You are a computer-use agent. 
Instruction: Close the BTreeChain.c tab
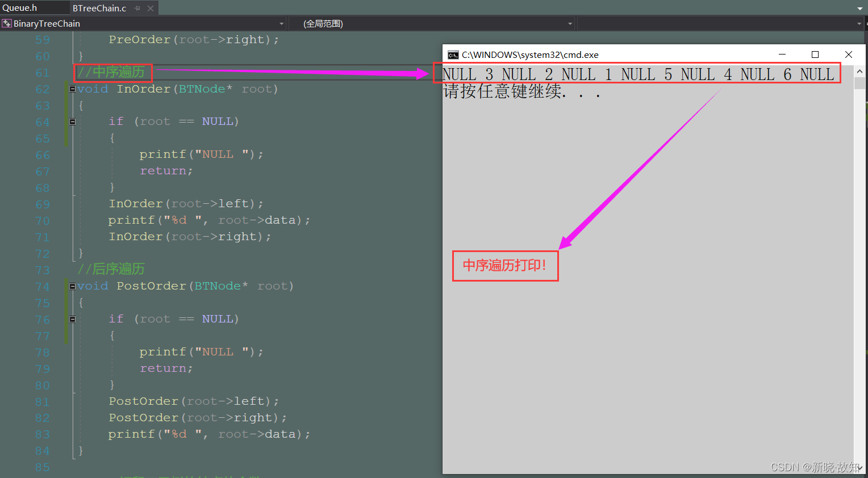click(x=151, y=9)
